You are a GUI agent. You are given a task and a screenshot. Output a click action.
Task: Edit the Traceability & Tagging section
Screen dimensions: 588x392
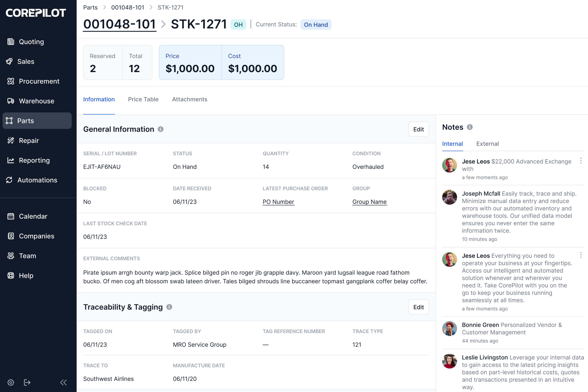(x=418, y=307)
